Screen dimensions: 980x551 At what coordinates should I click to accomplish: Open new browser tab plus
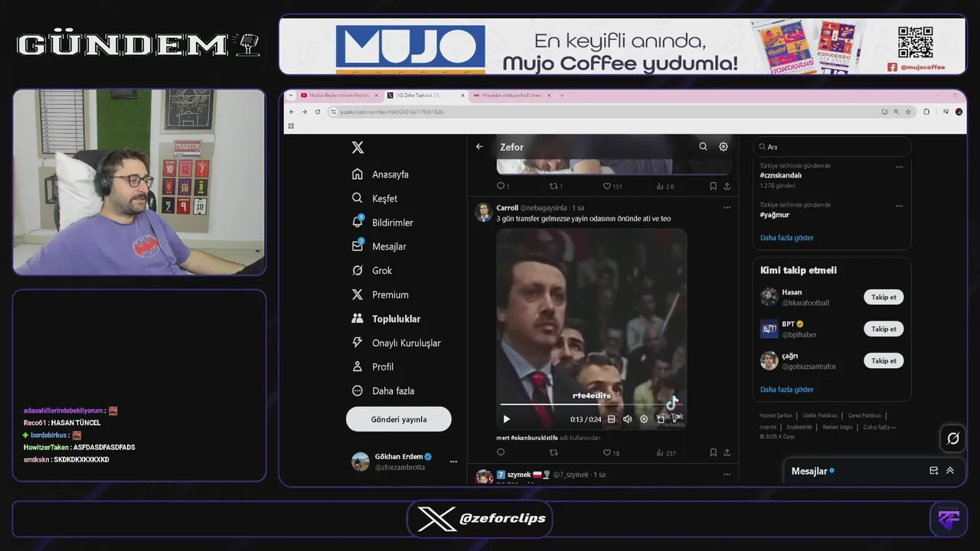(562, 96)
